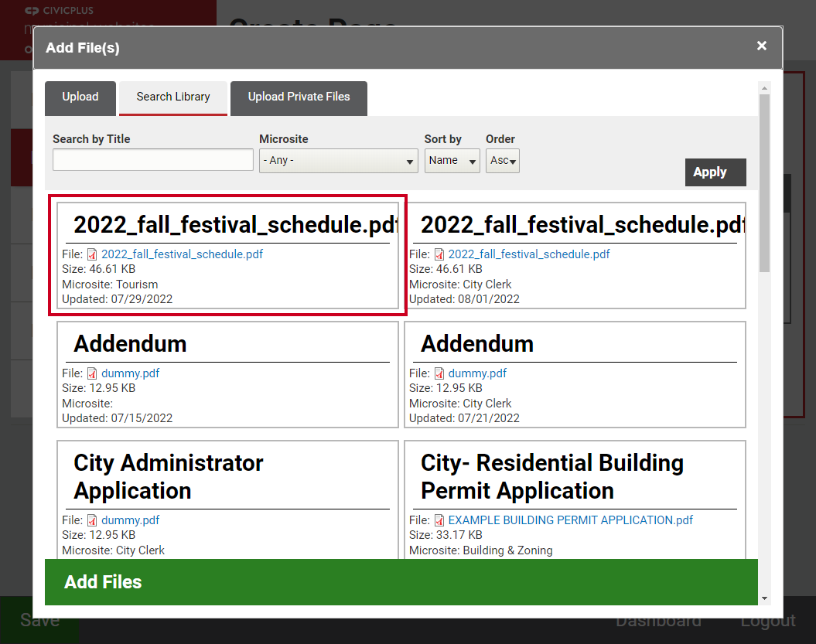Apply the search filters
816x644 pixels.
click(x=715, y=172)
